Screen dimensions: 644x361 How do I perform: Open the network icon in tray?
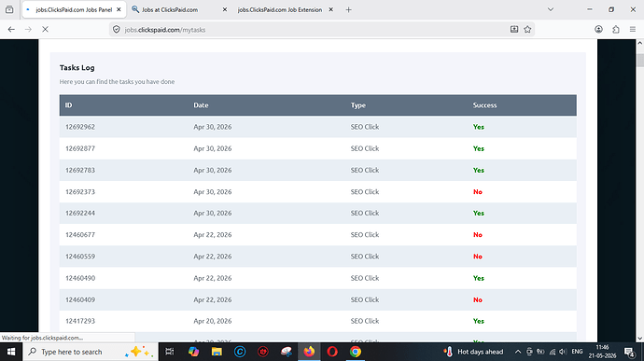(x=552, y=352)
